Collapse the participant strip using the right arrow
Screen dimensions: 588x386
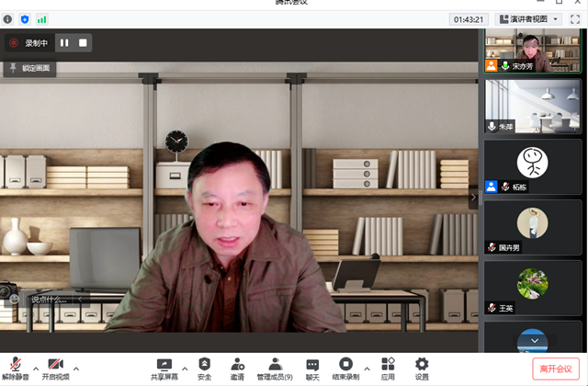tap(473, 197)
